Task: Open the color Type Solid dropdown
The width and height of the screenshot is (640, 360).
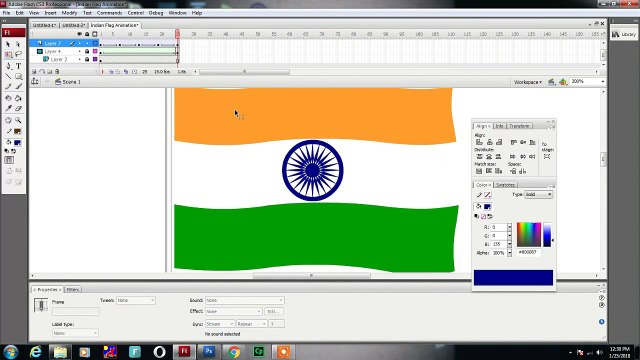Action: (x=539, y=195)
